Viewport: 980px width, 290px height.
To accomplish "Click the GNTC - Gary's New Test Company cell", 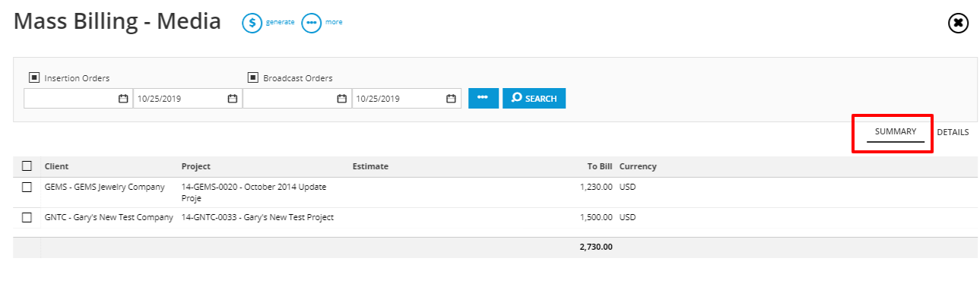I will pos(109,217).
